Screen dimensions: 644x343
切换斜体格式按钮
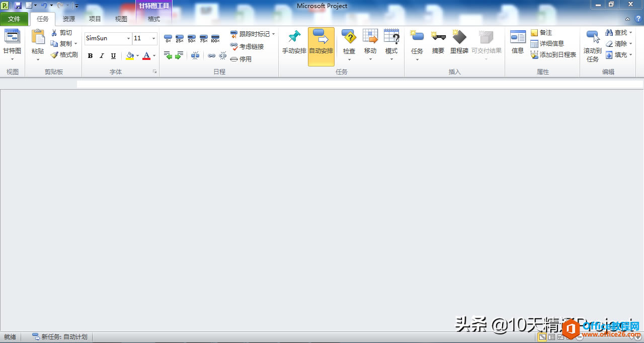(101, 56)
